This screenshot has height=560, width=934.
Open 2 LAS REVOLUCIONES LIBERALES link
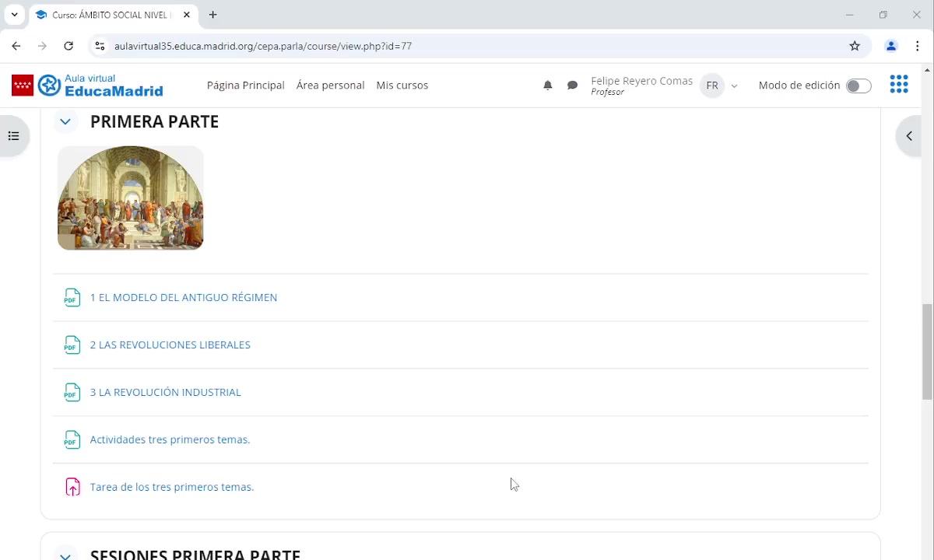coord(170,345)
